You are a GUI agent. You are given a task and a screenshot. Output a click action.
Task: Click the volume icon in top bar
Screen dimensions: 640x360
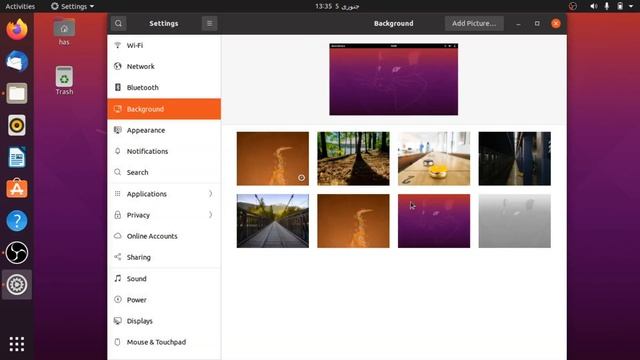click(594, 6)
